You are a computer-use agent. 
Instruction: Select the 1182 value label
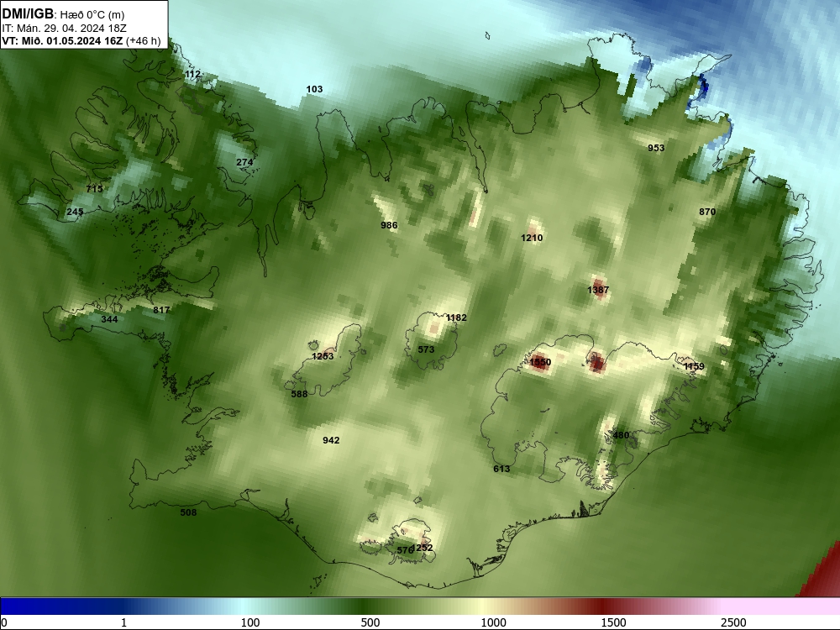click(x=456, y=318)
